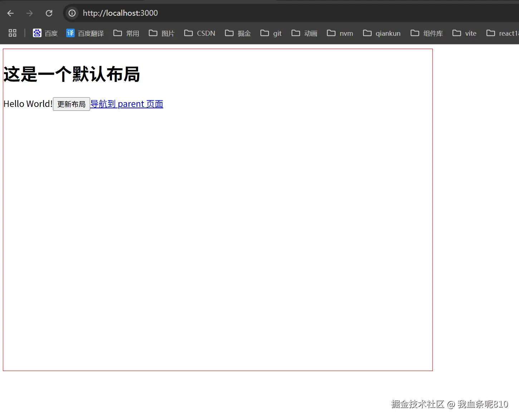Image resolution: width=519 pixels, height=420 pixels.
Task: View site information icon in address bar
Action: pyautogui.click(x=72, y=13)
